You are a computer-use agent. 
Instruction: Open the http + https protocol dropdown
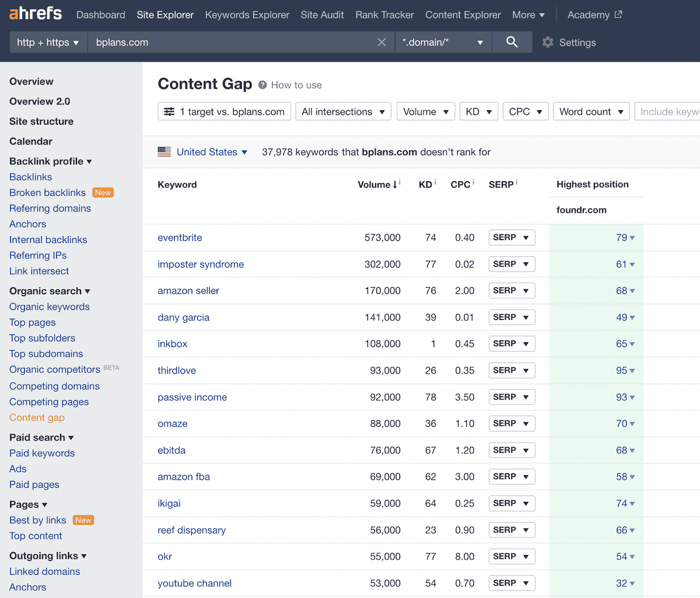tap(48, 42)
